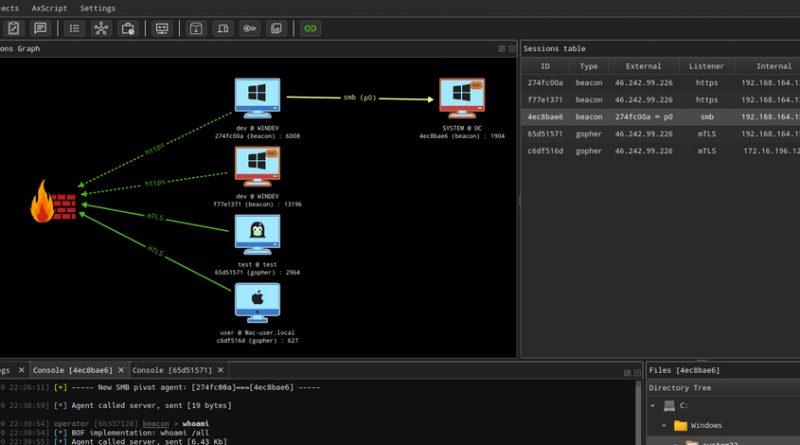The image size is (800, 445).
Task: Float the Sessions Graph panel
Action: (502, 48)
